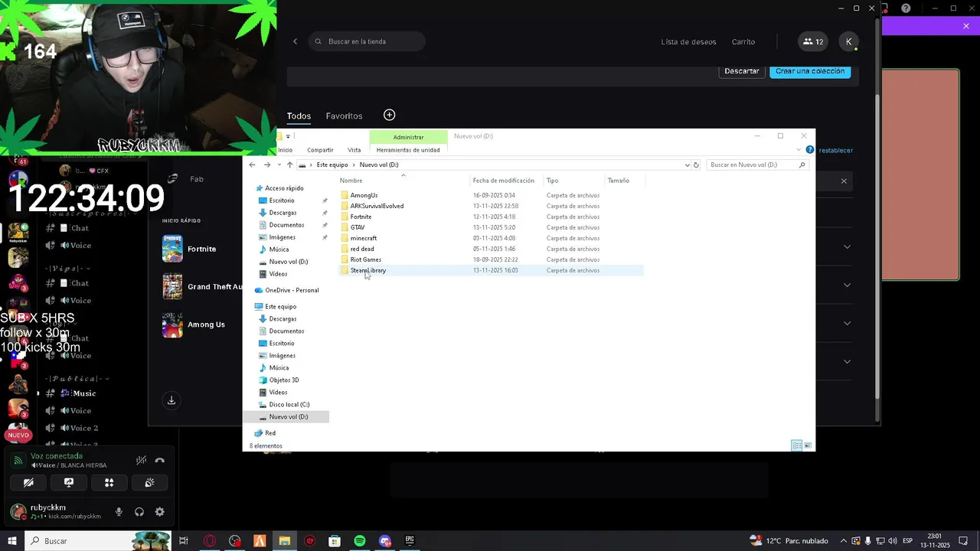This screenshot has width=980, height=551.
Task: Click the Administrar contextual tab
Action: coord(408,137)
